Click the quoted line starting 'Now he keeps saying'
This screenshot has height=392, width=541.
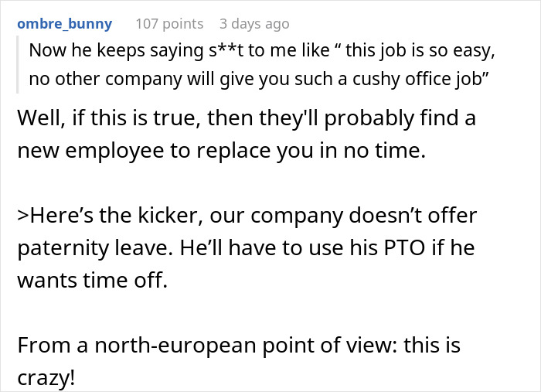[260, 53]
